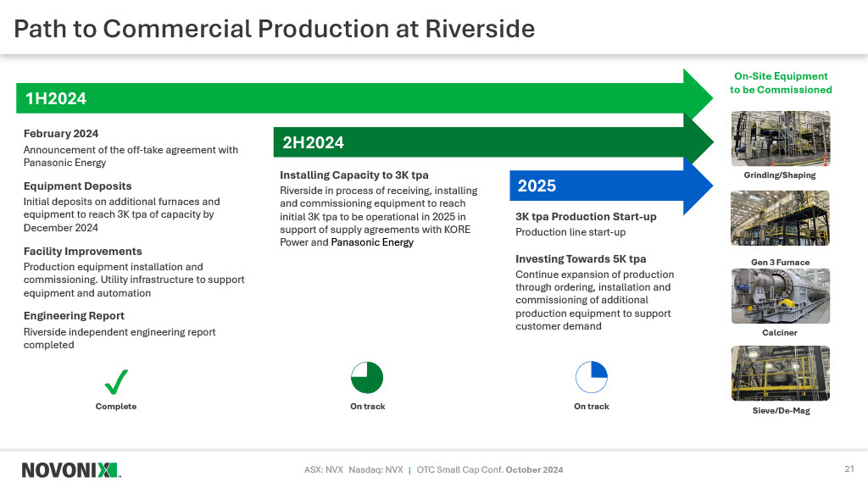Select the Grinding/Shaping equipment photo
868x488 pixels.
(780, 139)
